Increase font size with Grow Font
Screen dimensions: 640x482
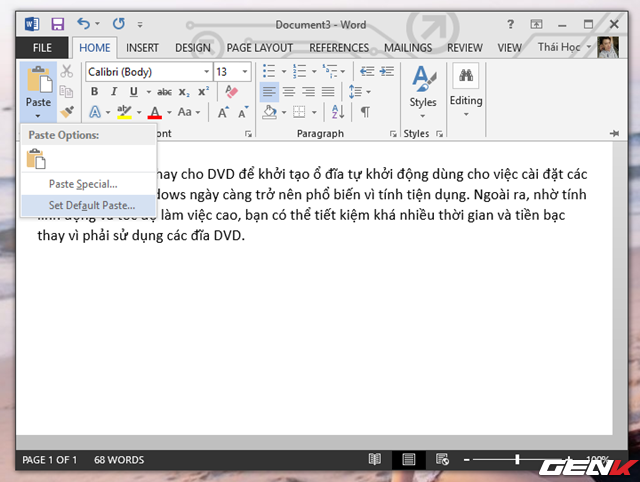(x=223, y=112)
